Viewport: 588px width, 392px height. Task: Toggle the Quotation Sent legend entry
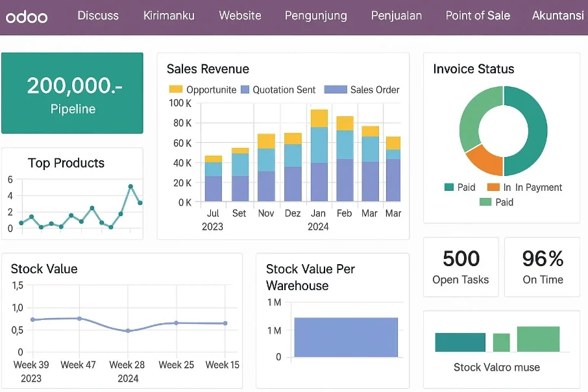[x=278, y=90]
